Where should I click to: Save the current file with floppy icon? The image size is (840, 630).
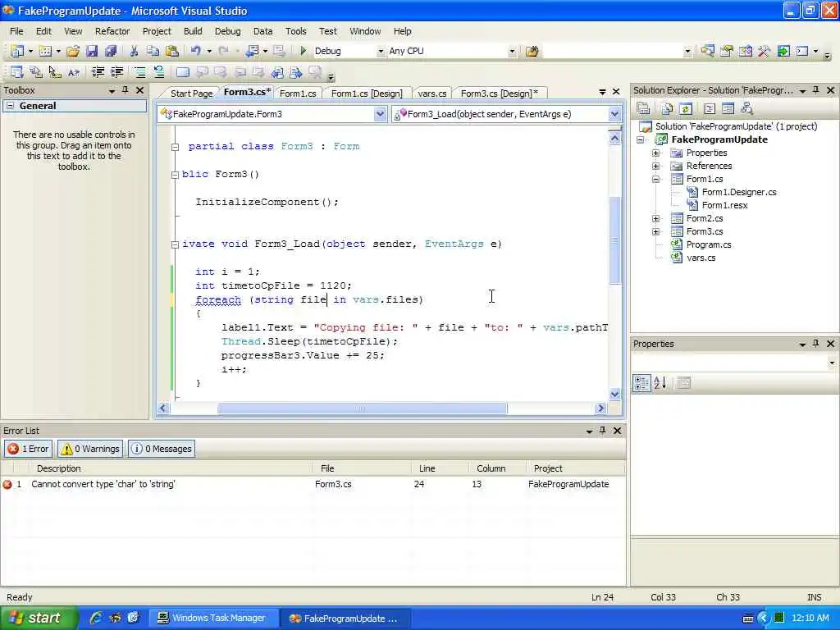coord(92,51)
